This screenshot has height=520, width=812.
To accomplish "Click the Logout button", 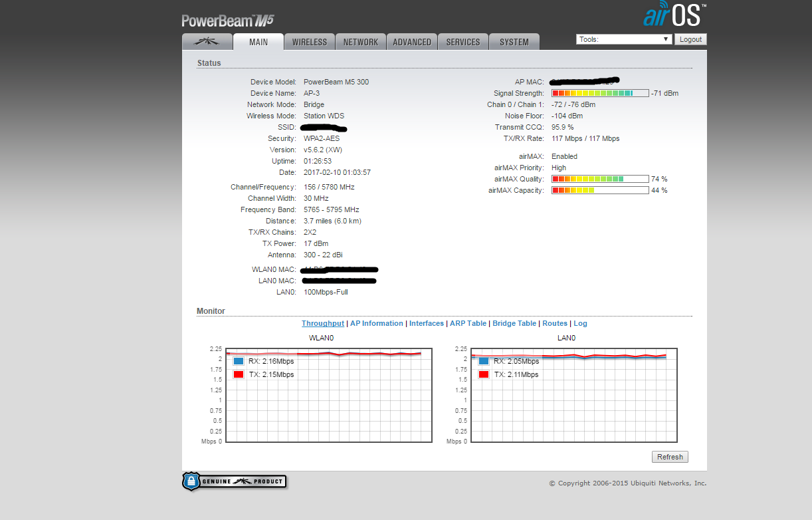I will [690, 39].
